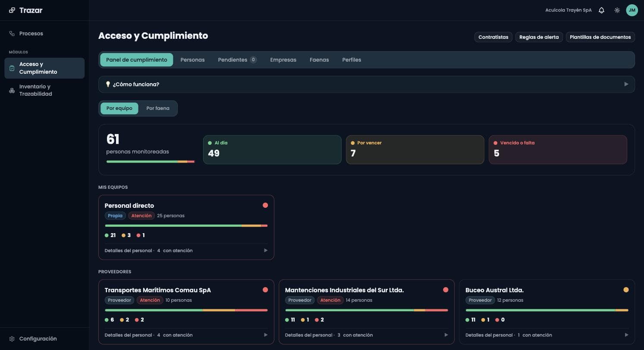
Task: Click Acuícola Trayén SpA company name
Action: tap(569, 10)
